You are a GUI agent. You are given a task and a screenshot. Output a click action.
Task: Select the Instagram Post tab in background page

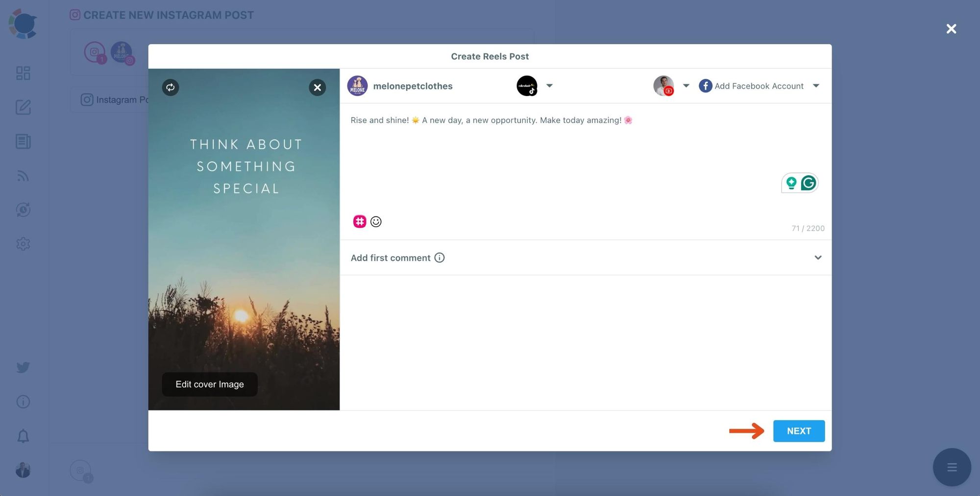(116, 100)
